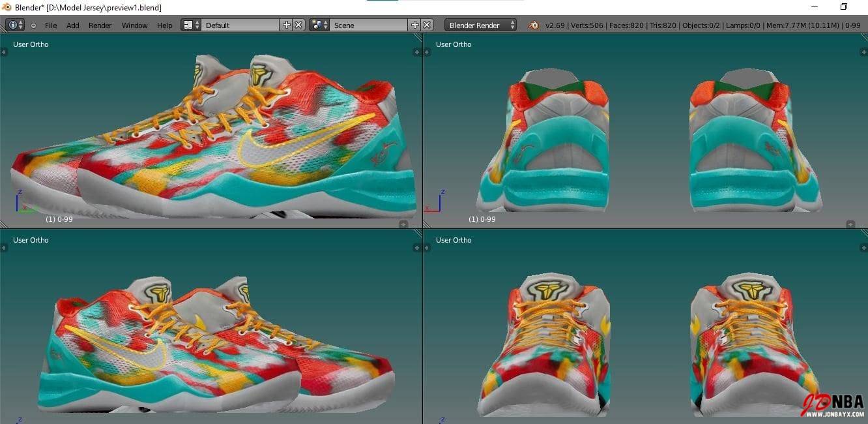Open the Add menu

73,25
